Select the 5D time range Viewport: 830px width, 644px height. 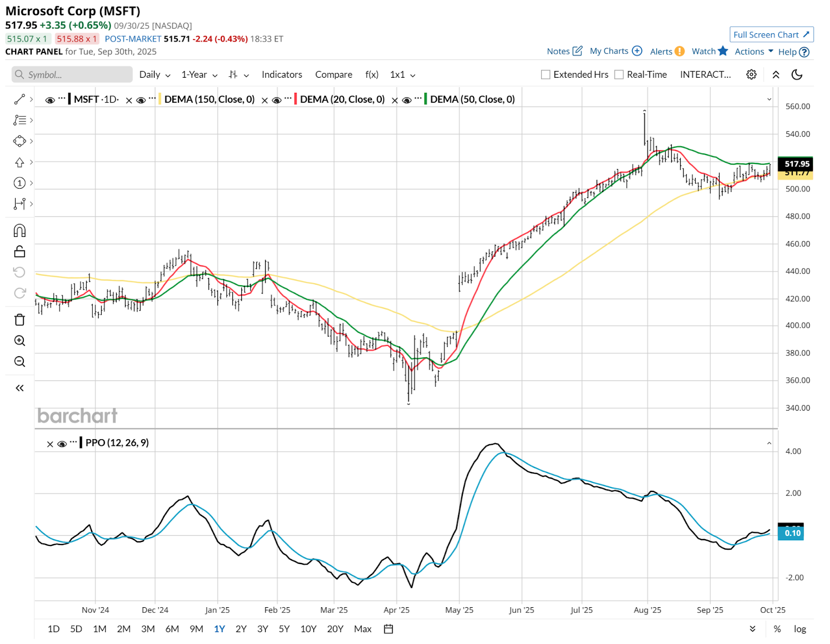tap(76, 629)
